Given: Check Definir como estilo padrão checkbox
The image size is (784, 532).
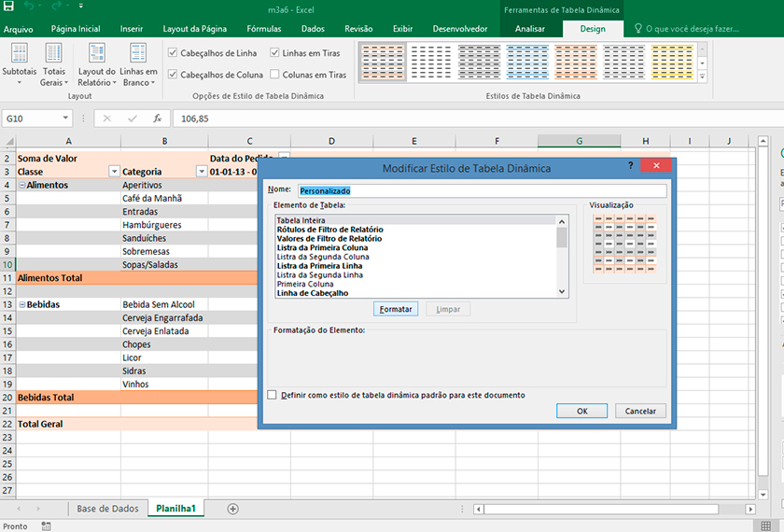Looking at the screenshot, I should [272, 395].
